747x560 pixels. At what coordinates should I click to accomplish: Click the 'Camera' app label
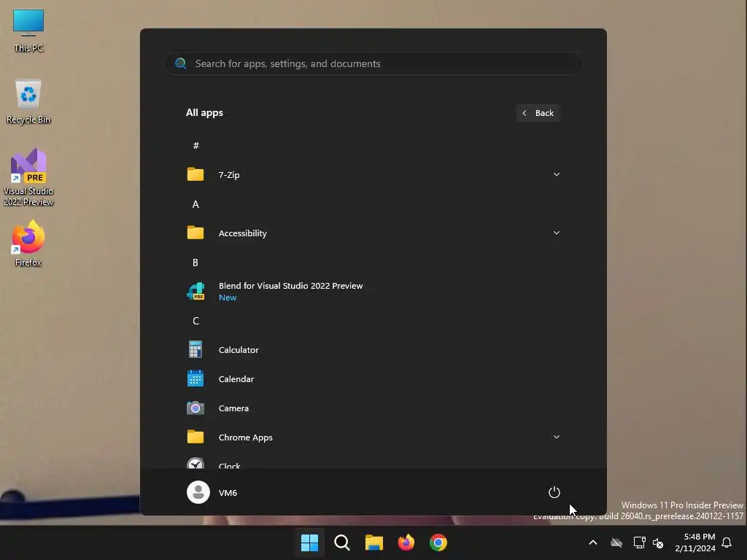[233, 408]
